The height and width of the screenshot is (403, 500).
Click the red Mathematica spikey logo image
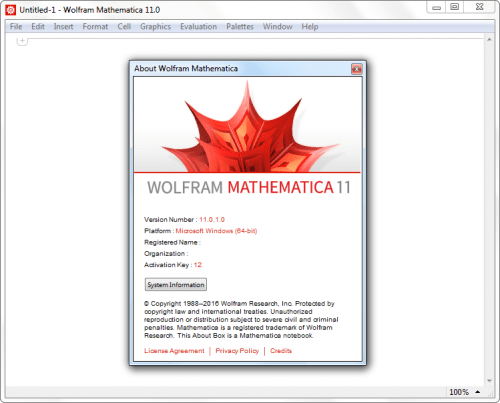tap(247, 126)
